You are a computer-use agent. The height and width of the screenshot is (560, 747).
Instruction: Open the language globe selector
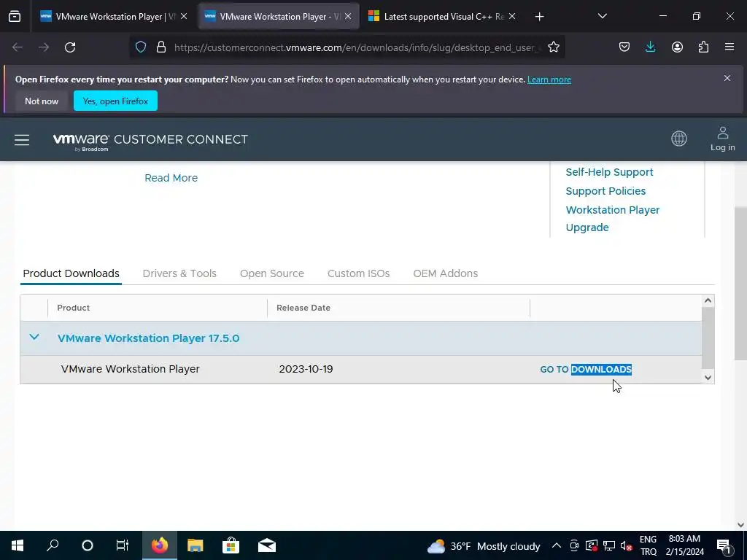click(x=679, y=139)
